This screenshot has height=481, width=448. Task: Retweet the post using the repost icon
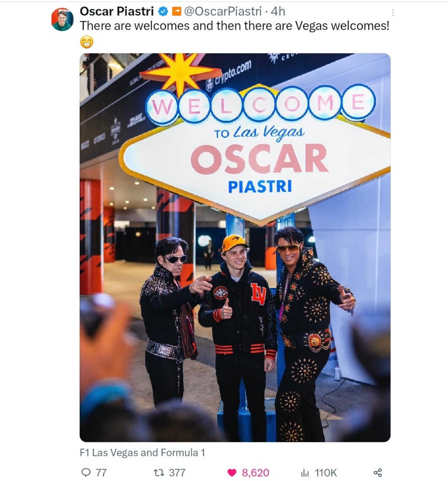(159, 472)
